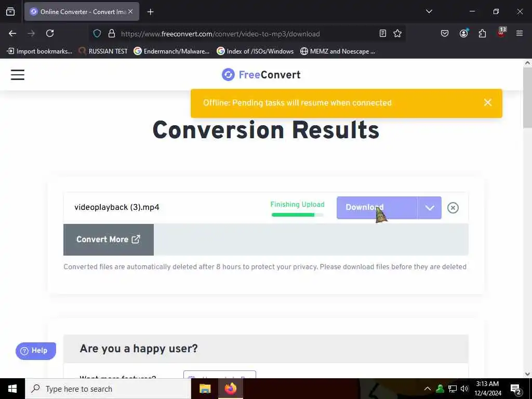Screen dimensions: 532x399
Task: Dismiss the Offline notification banner
Action: click(x=487, y=102)
